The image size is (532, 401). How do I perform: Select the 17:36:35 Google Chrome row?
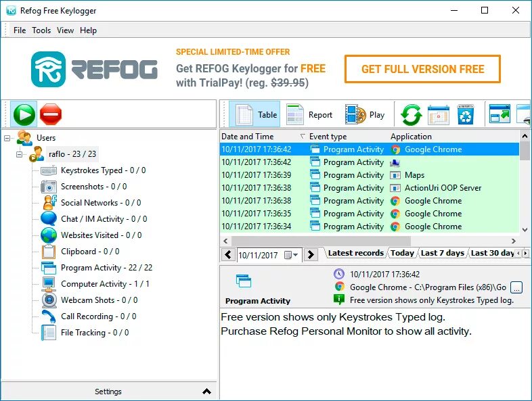point(370,214)
